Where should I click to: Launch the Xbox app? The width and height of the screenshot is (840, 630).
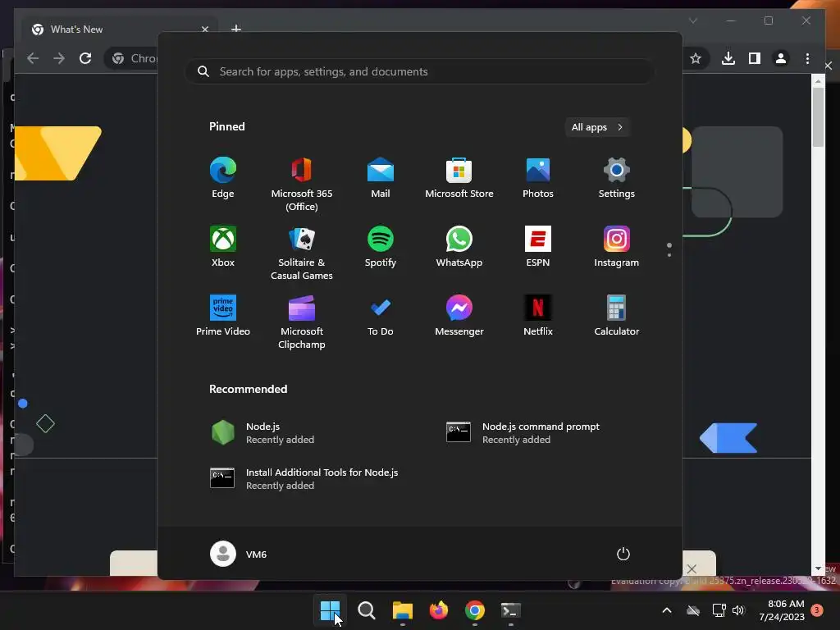(223, 247)
